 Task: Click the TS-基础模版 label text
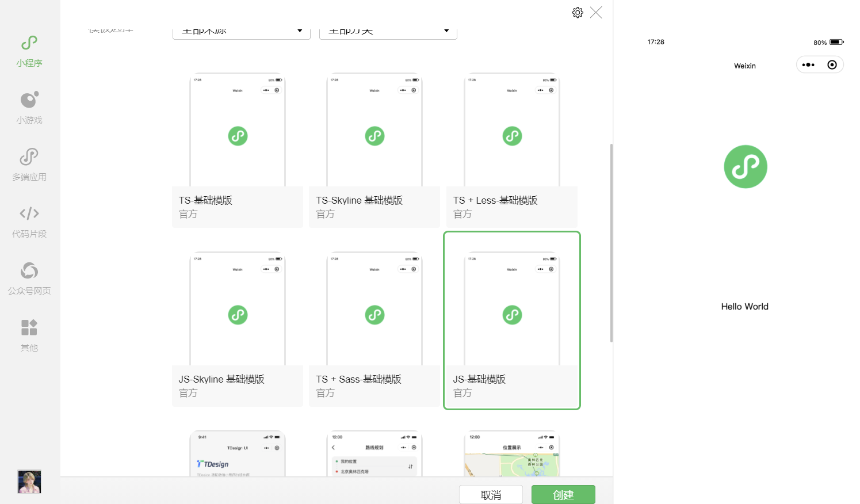pos(205,200)
